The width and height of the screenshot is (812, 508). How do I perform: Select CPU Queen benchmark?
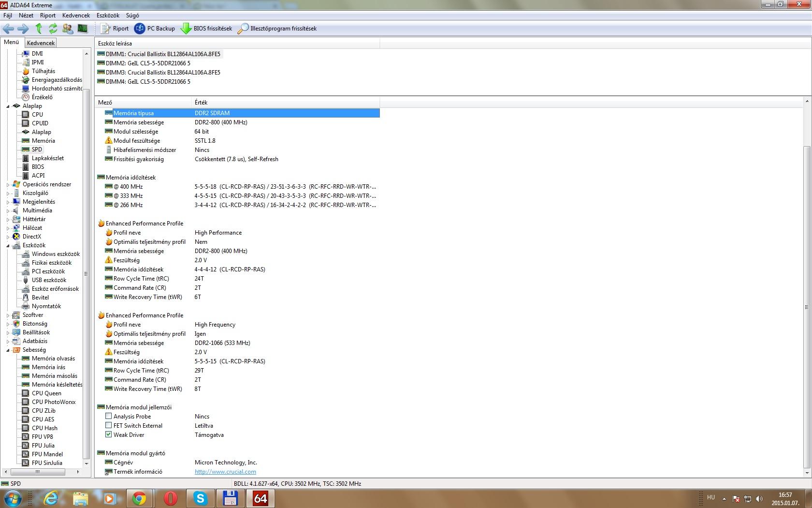[x=46, y=393]
